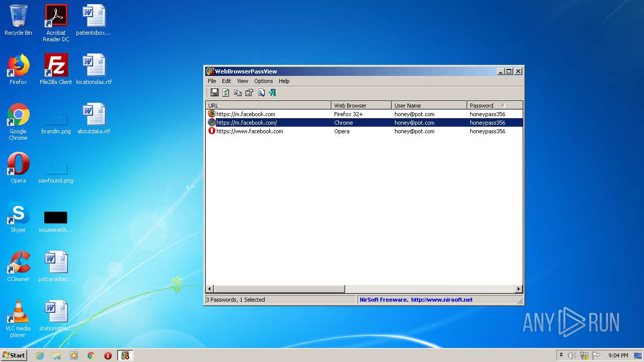
Task: Open Internet Explorer from the taskbar
Action: pos(40,355)
